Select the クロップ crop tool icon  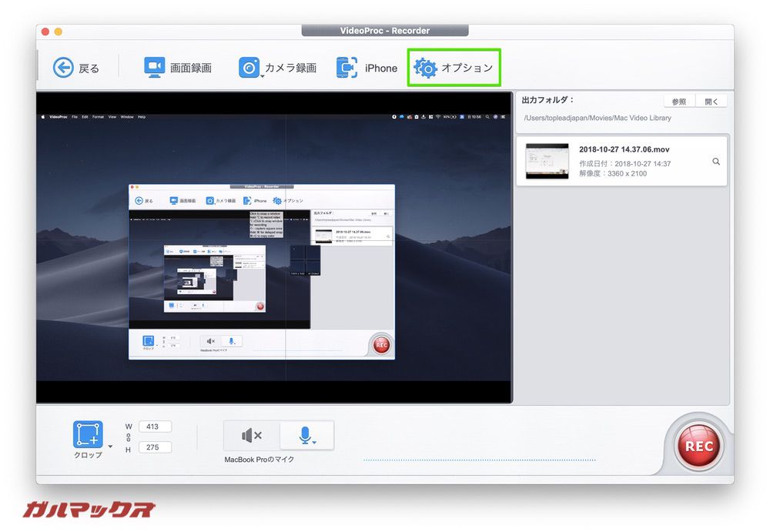tap(87, 433)
